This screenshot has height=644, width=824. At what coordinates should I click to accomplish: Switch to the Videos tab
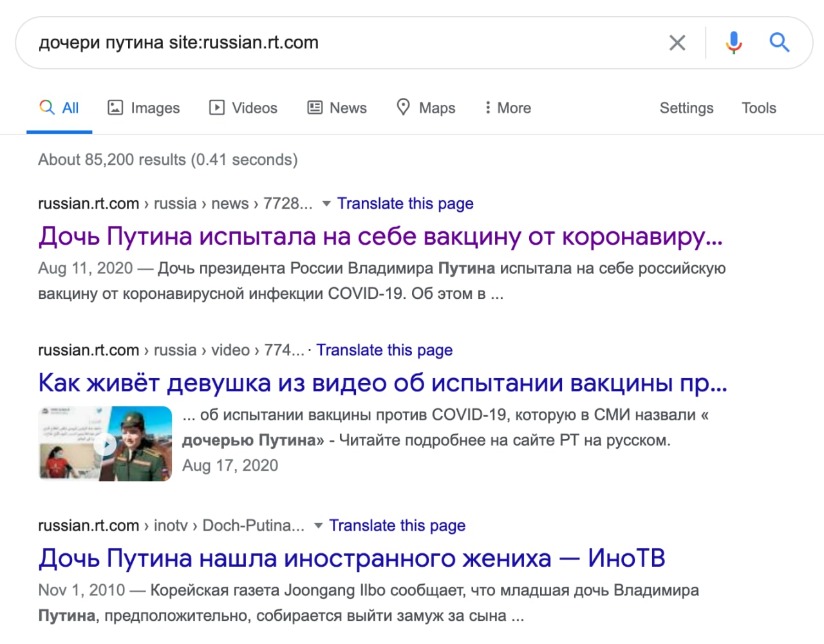point(243,108)
